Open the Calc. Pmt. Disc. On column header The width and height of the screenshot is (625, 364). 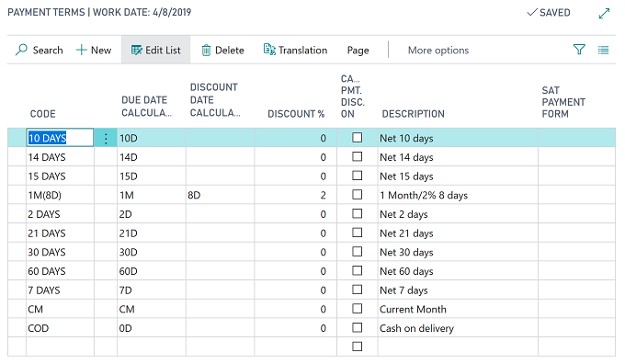click(352, 97)
